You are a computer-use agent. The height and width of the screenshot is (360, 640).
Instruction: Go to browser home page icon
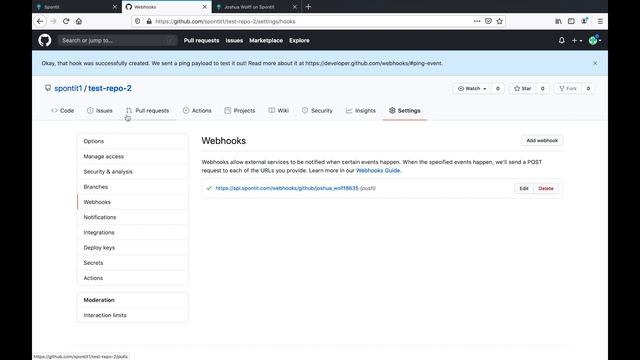(x=79, y=21)
